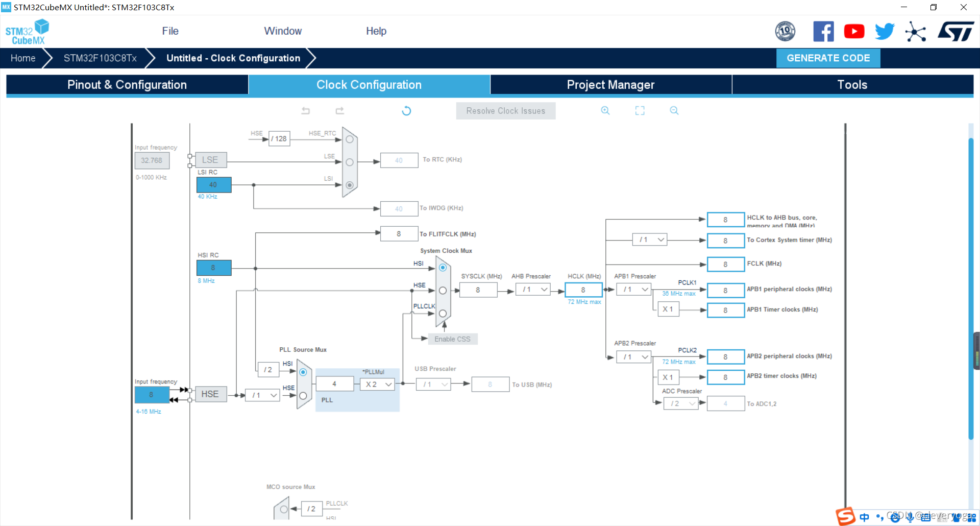Open the PLLMul X 2 dropdown

point(378,385)
